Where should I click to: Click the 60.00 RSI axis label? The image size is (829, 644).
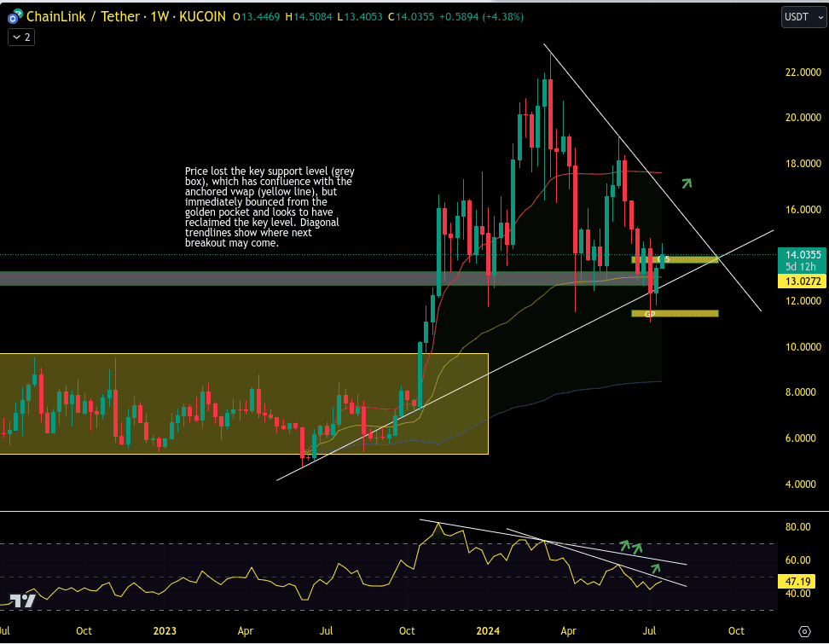[x=797, y=560]
